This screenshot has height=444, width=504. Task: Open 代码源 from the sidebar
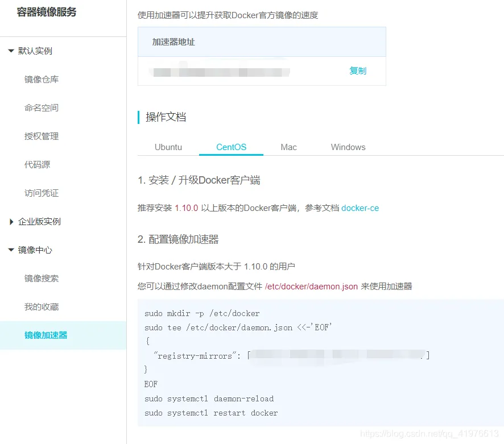(x=38, y=164)
